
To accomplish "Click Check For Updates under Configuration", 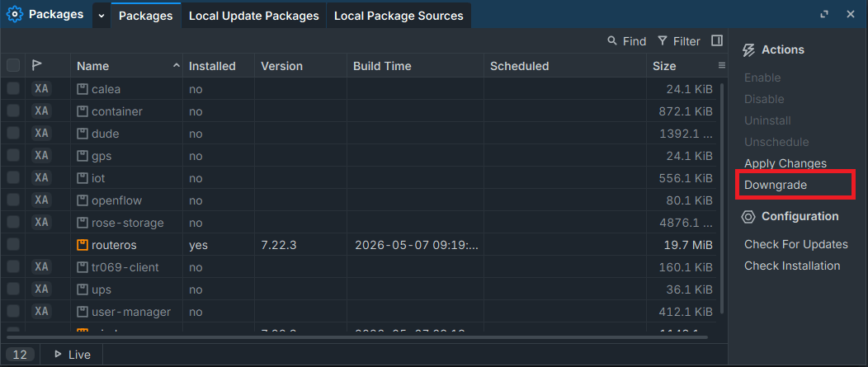I will (x=795, y=244).
